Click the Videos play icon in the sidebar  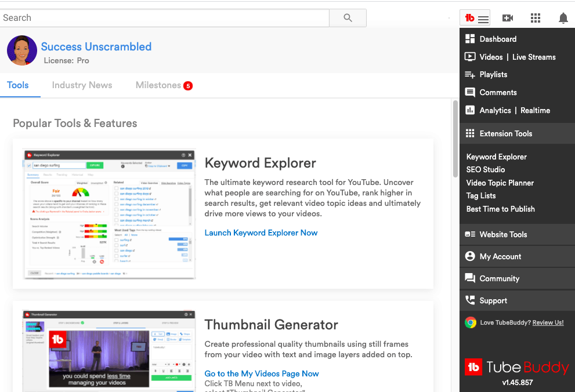pos(470,57)
